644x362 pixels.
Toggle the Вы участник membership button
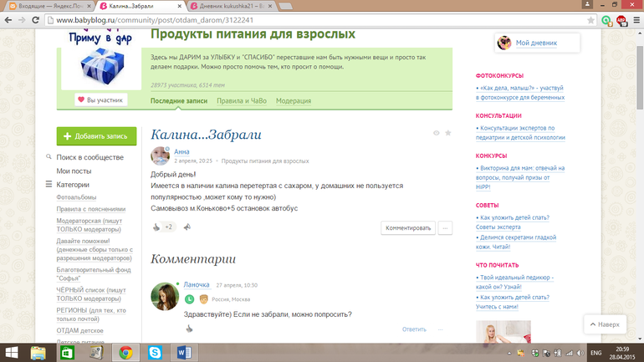click(x=100, y=100)
